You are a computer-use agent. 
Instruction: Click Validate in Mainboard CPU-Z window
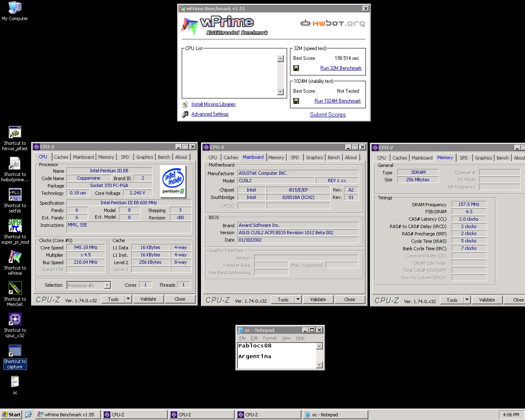318,299
